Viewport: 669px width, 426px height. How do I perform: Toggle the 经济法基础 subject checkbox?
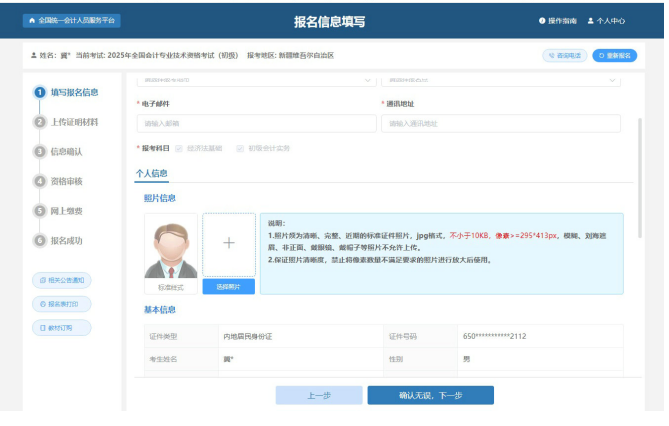179,148
